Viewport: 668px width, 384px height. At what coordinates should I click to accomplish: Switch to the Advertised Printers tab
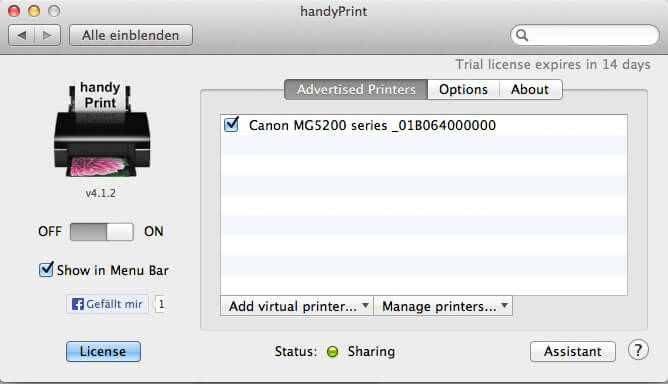356,90
